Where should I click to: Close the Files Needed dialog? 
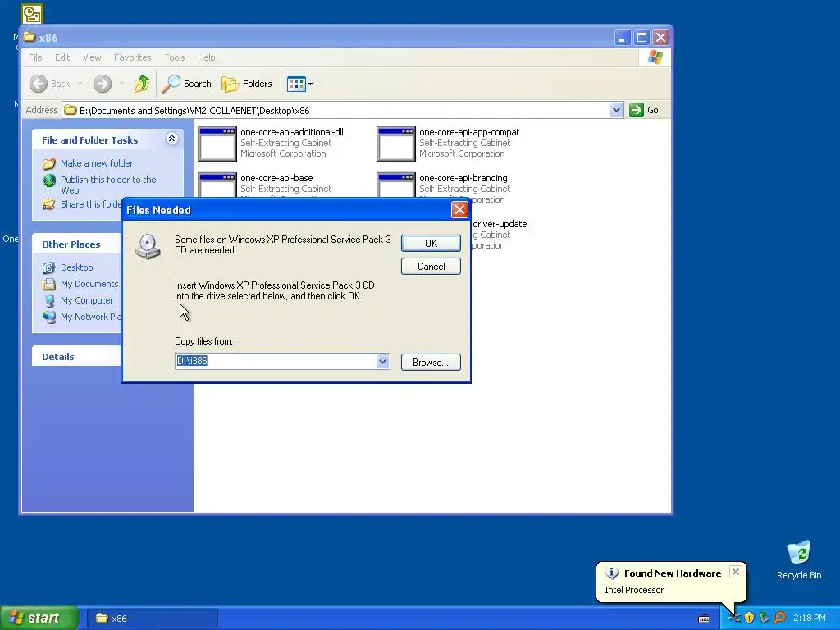[x=459, y=209]
